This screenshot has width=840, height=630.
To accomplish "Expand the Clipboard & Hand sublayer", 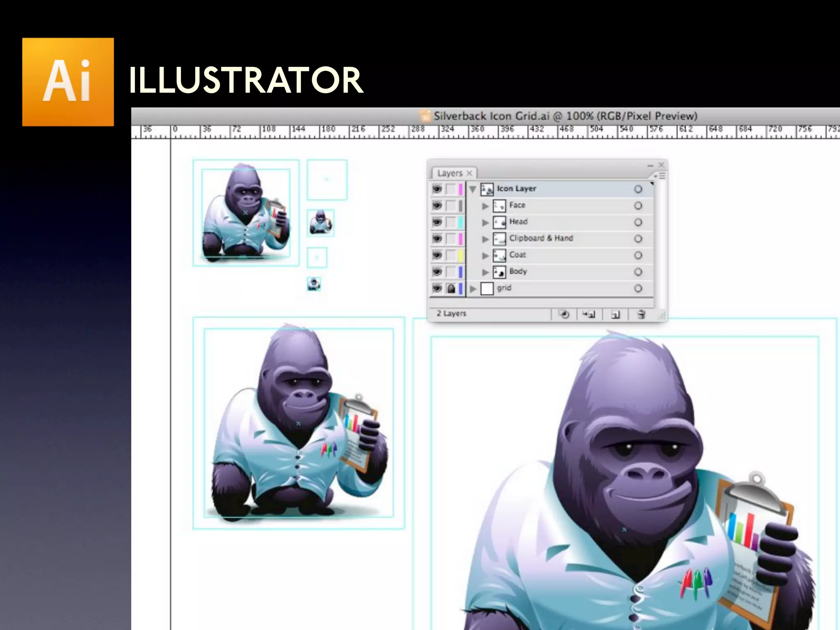I will point(485,239).
